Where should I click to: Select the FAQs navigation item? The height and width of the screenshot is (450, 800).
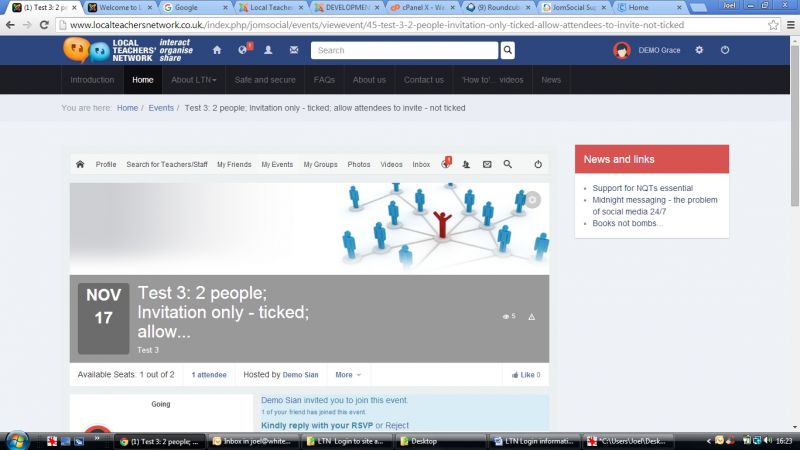click(324, 80)
